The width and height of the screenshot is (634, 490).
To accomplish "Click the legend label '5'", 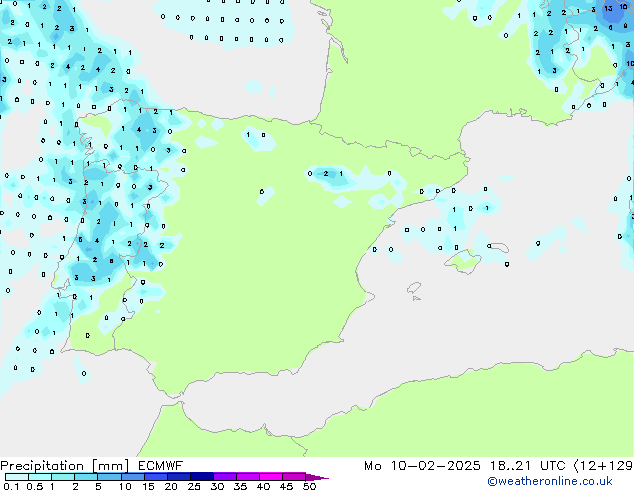I will [x=98, y=486].
